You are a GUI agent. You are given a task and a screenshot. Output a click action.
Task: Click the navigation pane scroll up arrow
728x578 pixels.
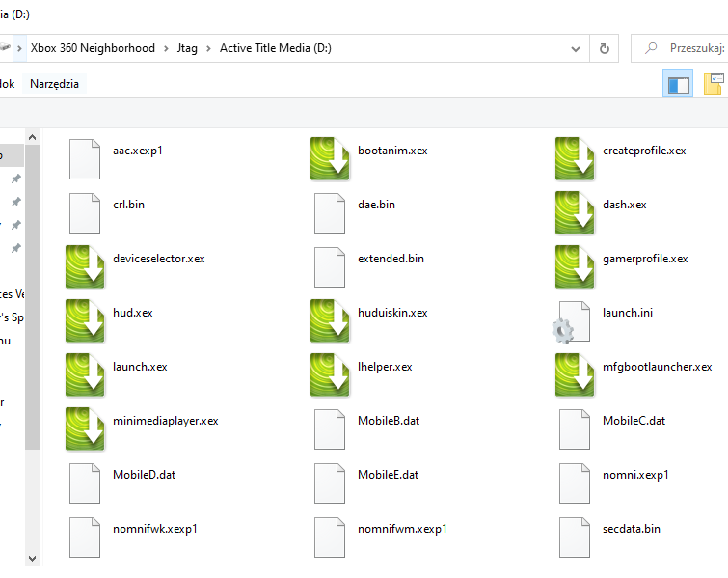32,137
